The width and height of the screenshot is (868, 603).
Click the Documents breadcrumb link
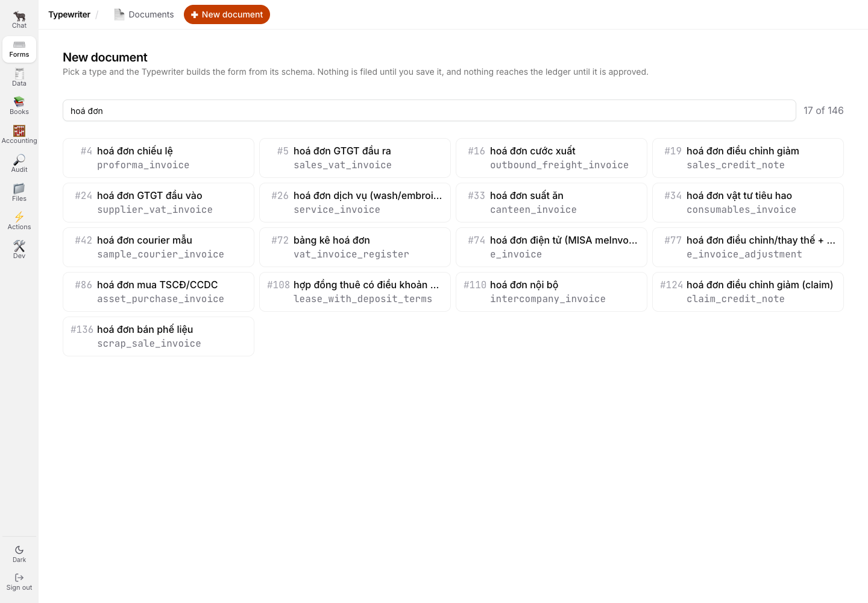tap(144, 14)
